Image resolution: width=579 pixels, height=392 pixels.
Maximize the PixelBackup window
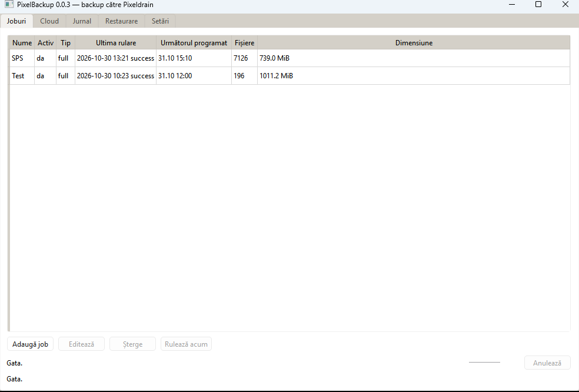coord(538,5)
